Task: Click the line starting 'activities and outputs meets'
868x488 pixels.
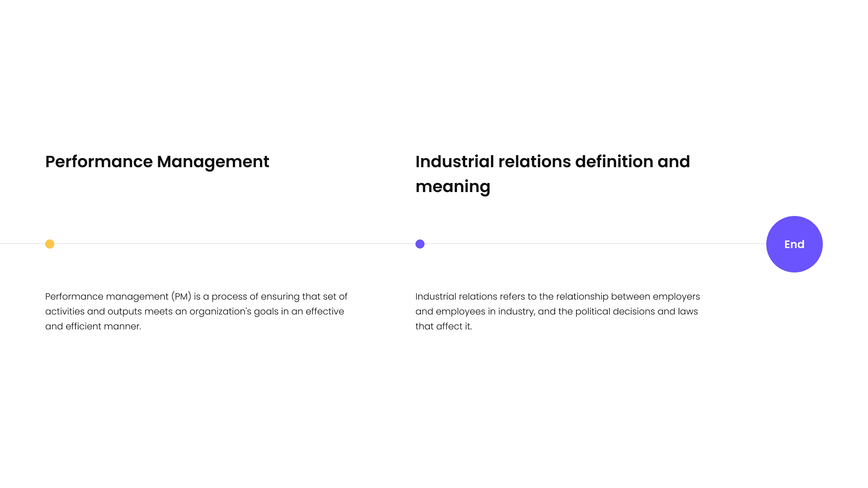Action: tap(194, 311)
